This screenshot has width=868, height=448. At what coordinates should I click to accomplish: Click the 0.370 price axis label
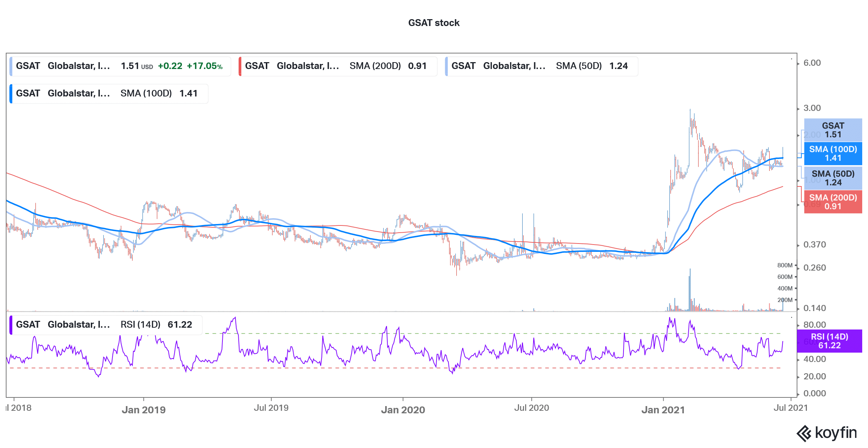click(814, 245)
